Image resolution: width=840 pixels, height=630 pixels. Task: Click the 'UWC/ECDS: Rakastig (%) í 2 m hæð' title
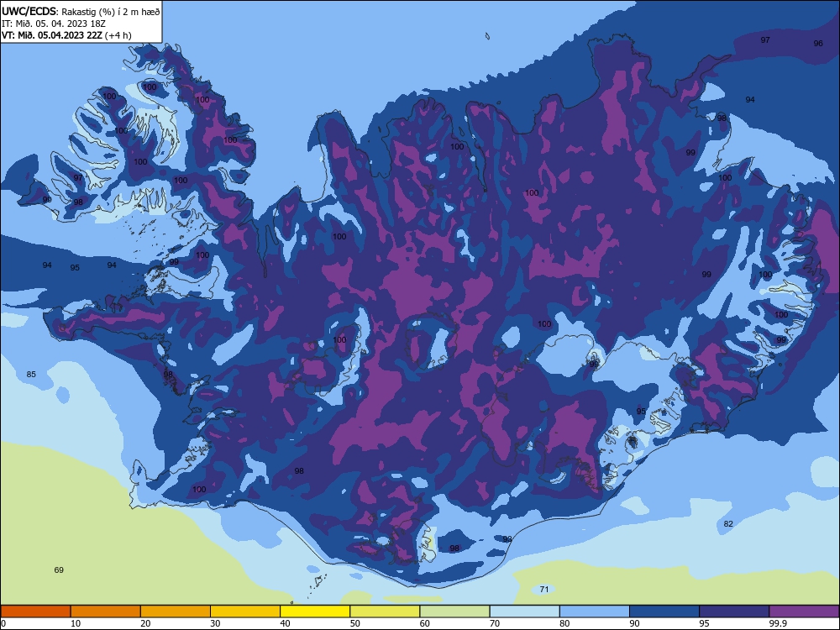(x=81, y=11)
